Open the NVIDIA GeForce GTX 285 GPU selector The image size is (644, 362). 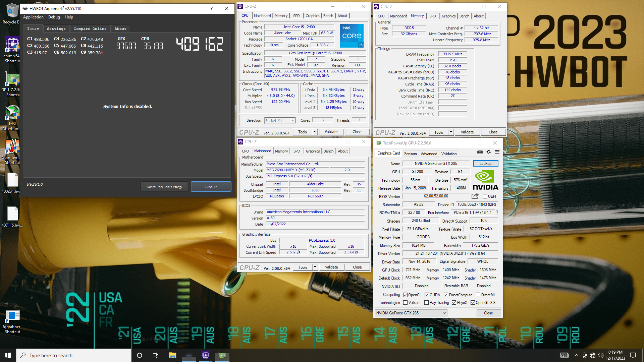411,313
